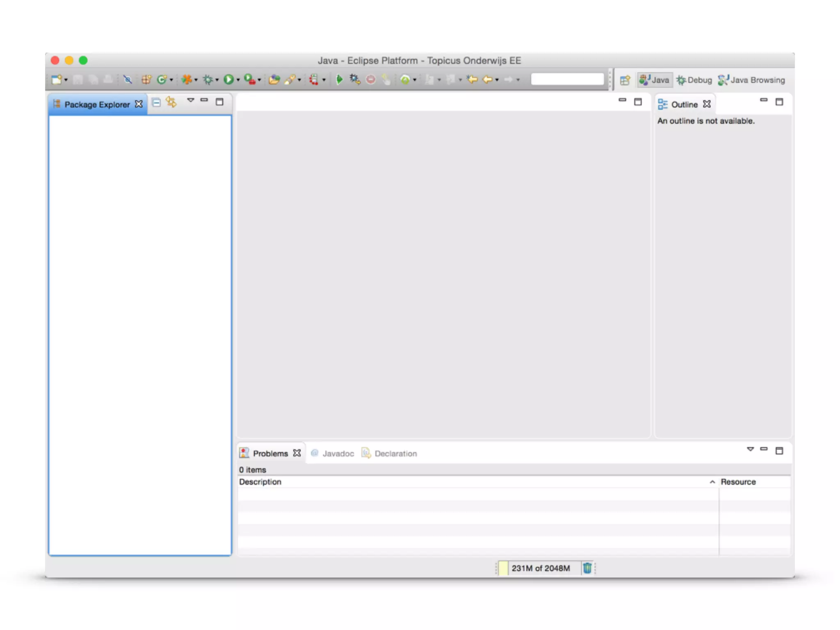This screenshot has width=840, height=630.
Task: Click the Last Edit Location arrow icon
Action: (472, 80)
